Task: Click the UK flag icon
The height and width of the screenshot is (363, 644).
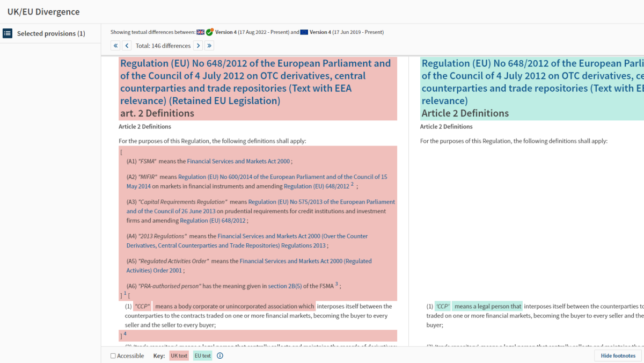Action: click(201, 32)
